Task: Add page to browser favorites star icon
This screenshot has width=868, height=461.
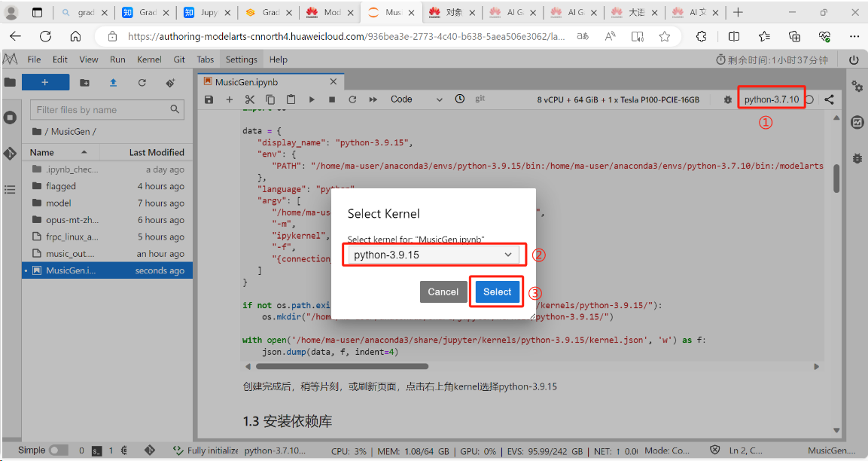Action: point(664,37)
